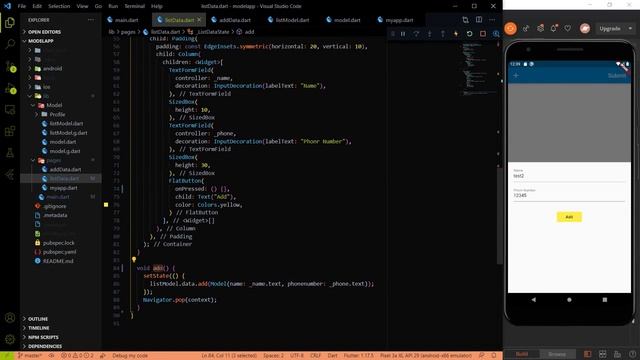
Task: Expand the OUTLINE section
Action: (60, 319)
